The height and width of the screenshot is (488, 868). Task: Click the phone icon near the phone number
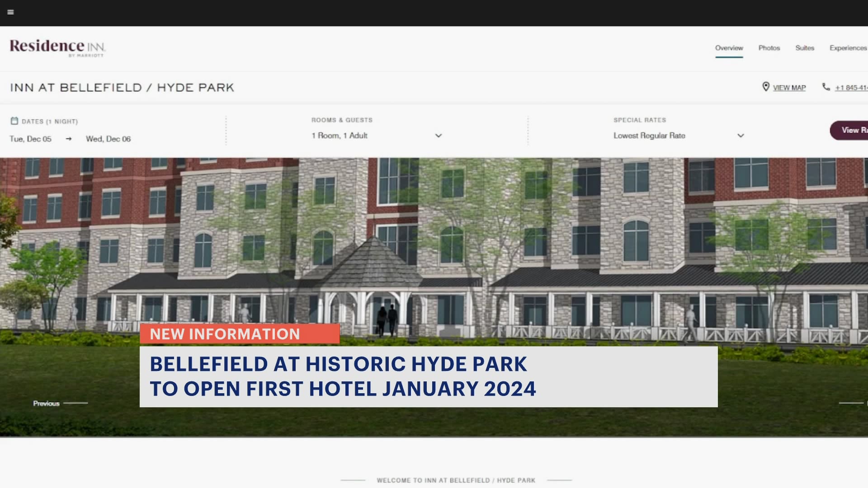826,87
